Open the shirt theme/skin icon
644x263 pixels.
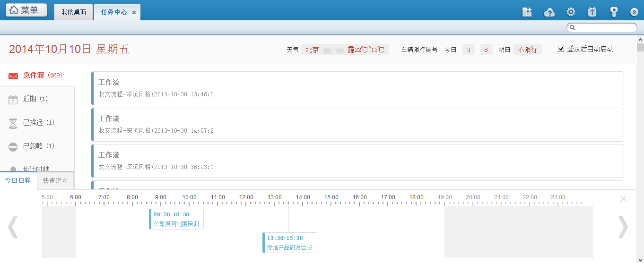click(592, 12)
